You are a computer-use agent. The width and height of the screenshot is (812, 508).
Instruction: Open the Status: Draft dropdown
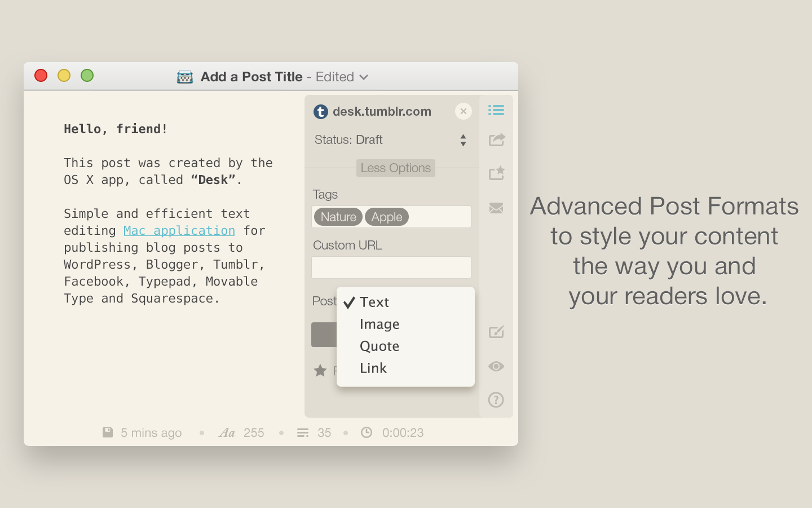[391, 140]
